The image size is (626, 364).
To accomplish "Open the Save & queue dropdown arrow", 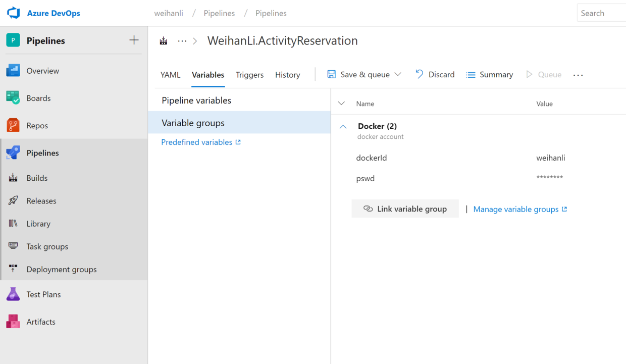I will click(x=398, y=75).
